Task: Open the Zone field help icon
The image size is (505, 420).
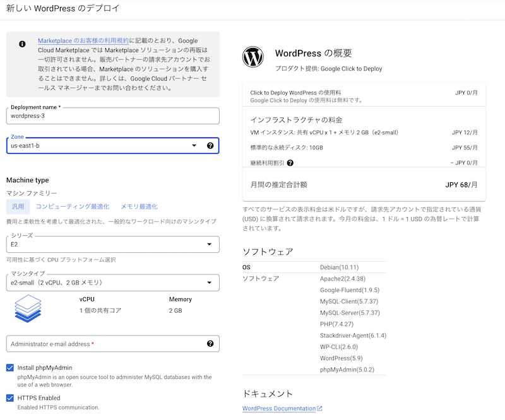Action: (210, 146)
